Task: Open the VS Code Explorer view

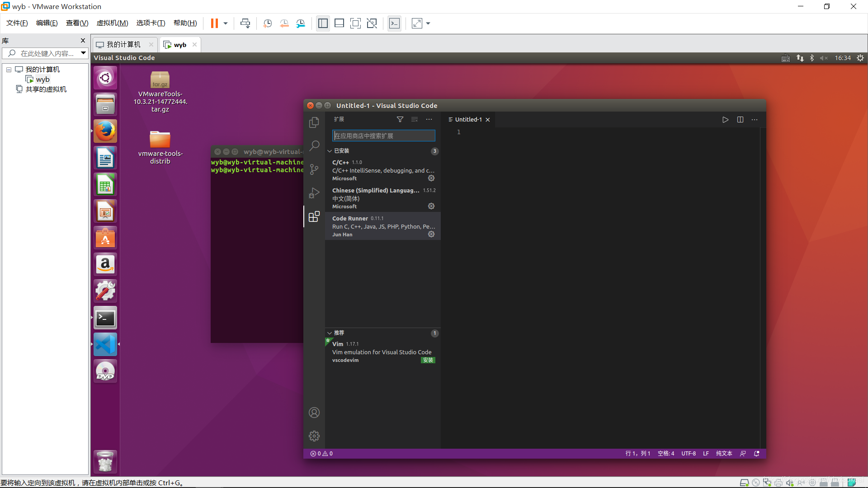Action: pos(314,122)
